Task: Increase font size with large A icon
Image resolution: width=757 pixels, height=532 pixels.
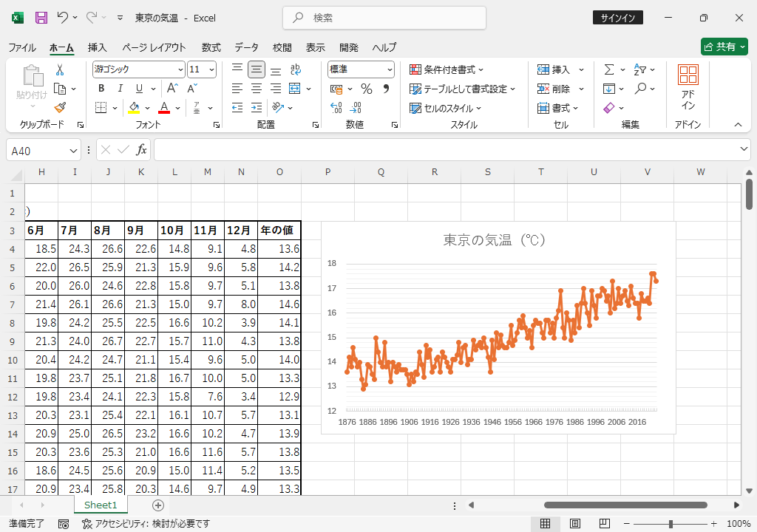Action: 172,89
